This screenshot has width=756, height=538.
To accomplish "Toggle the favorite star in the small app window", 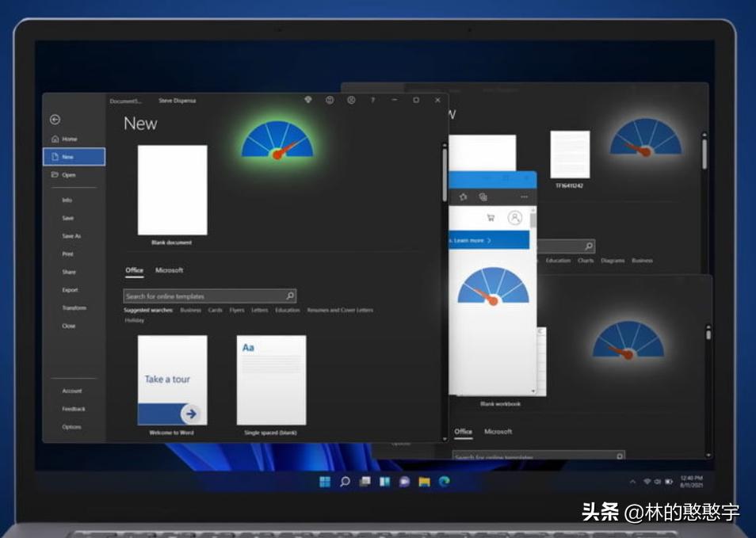I will (463, 196).
